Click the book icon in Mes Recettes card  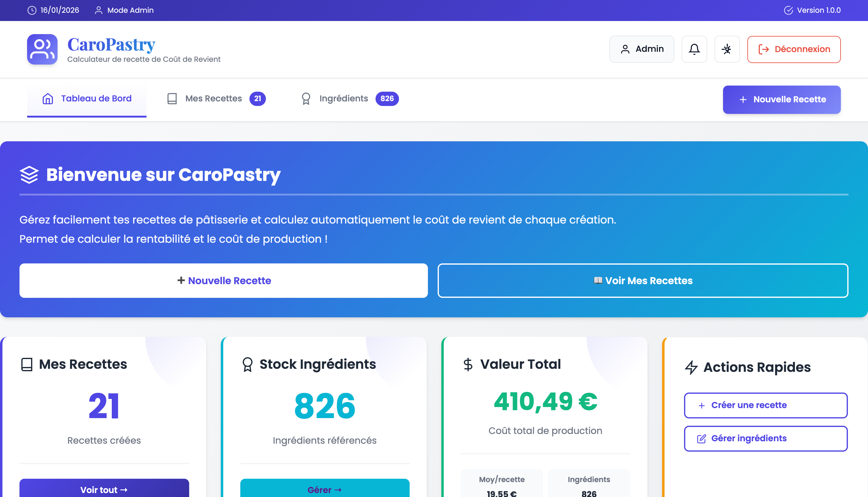click(x=26, y=364)
